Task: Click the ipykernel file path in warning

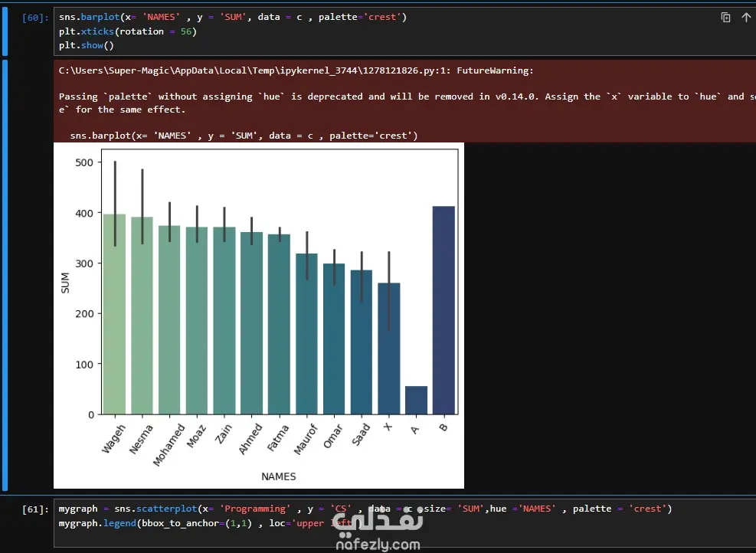Action: [x=254, y=70]
